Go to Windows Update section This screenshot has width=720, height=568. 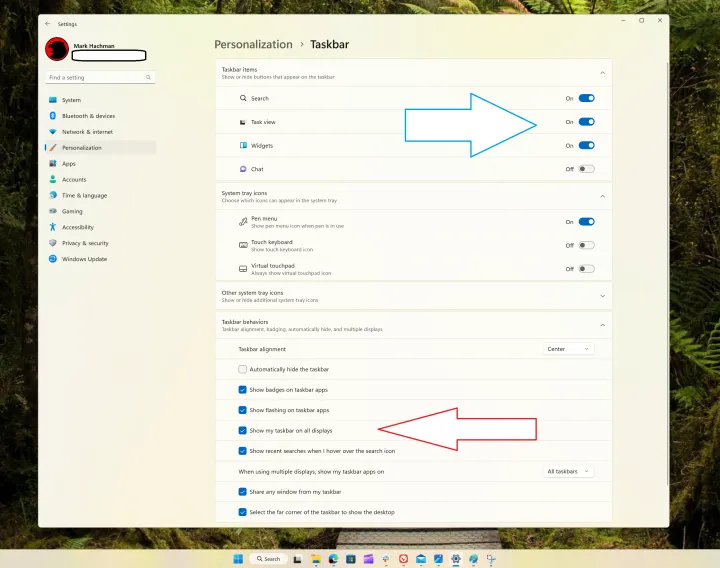point(84,259)
